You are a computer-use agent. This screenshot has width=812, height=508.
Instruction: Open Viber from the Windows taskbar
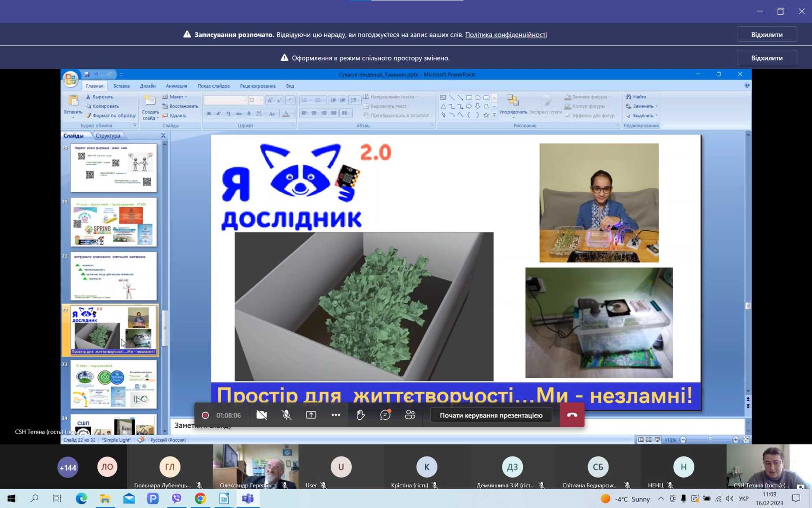point(177,498)
